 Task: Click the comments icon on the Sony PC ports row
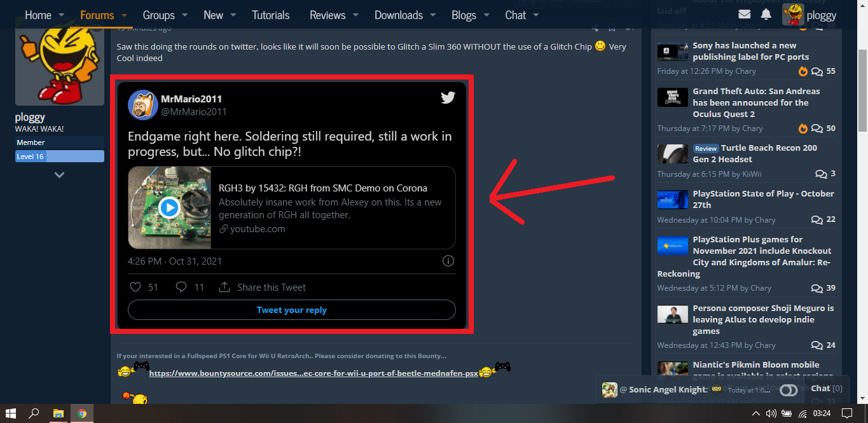(817, 72)
